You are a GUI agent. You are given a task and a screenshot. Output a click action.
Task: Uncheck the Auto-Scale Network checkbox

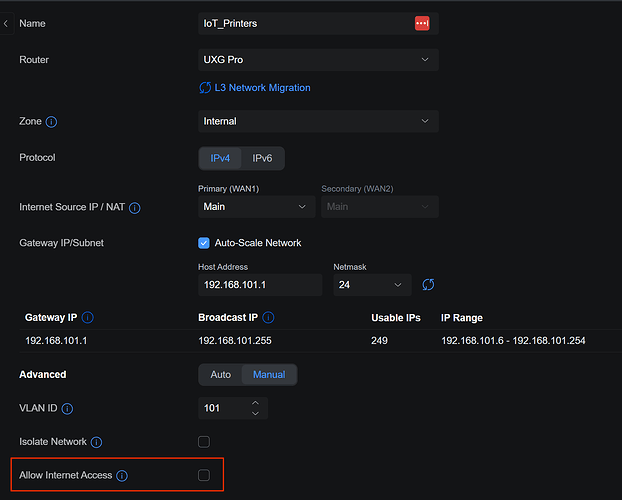[x=204, y=243]
